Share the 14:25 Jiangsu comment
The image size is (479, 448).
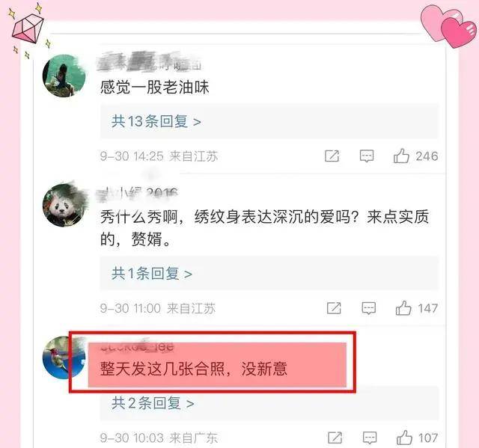click(x=332, y=156)
